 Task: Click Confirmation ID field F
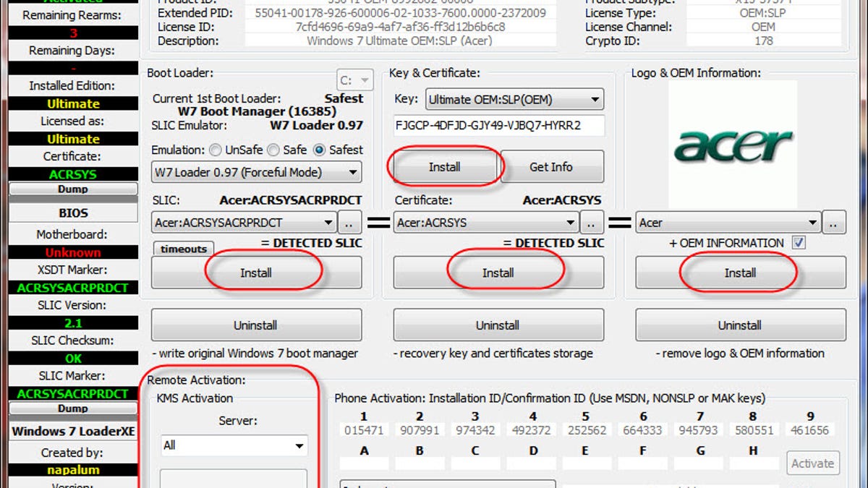click(x=644, y=463)
